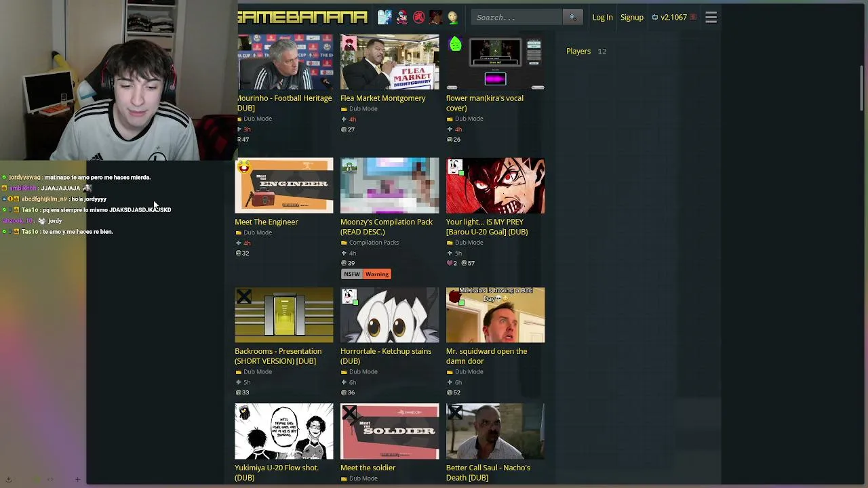
Task: Click submitter avatar on Horrortale Ketchup stains
Action: (349, 296)
